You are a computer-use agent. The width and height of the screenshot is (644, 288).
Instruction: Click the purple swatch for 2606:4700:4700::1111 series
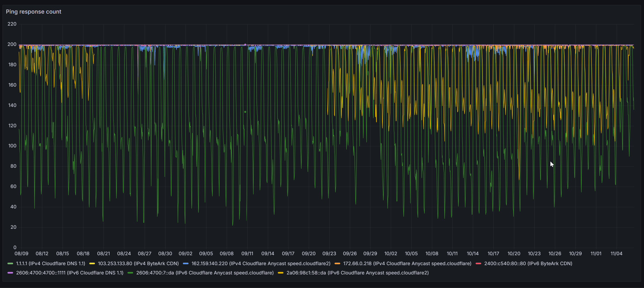point(10,273)
